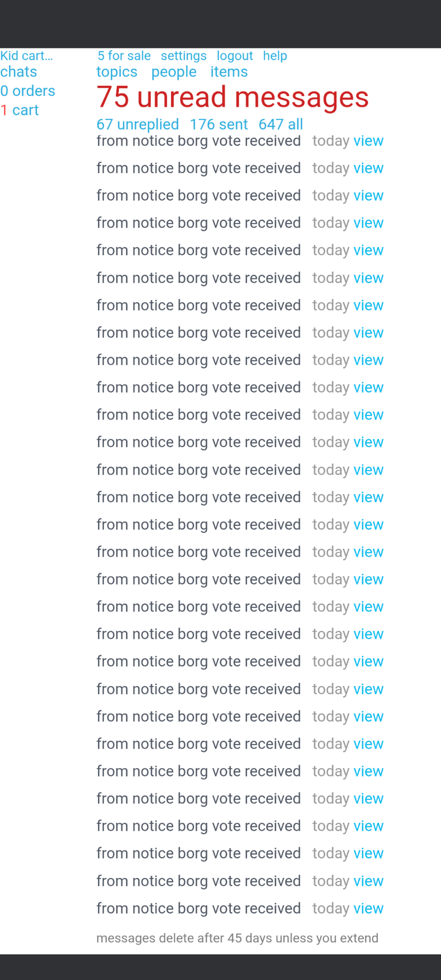
Task: Open the help page
Action: coord(275,56)
